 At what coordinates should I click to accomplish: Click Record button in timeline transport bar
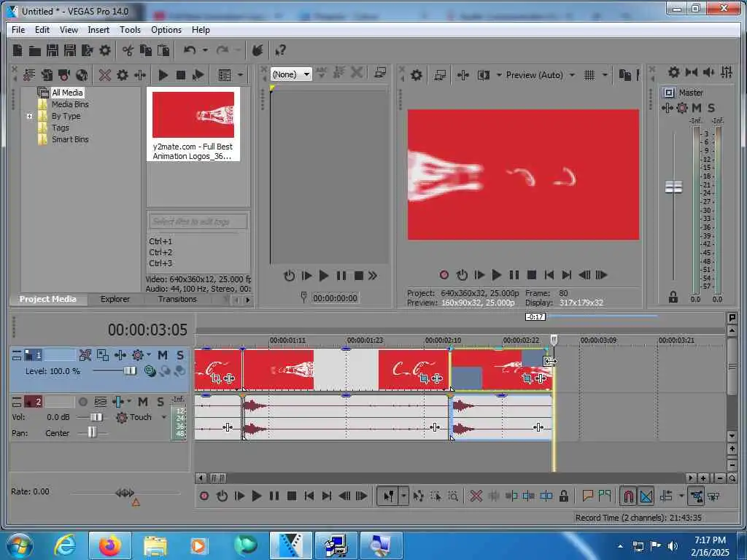[x=204, y=496]
